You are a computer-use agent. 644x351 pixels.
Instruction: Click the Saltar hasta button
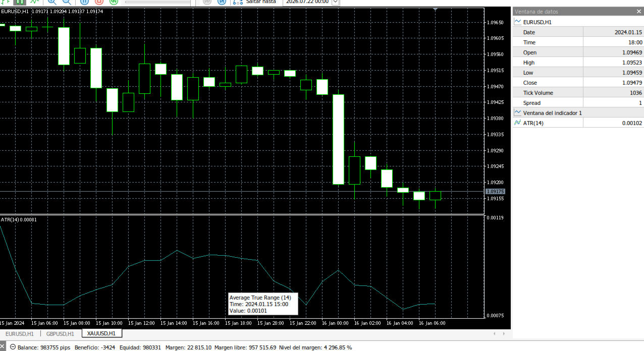tap(255, 2)
